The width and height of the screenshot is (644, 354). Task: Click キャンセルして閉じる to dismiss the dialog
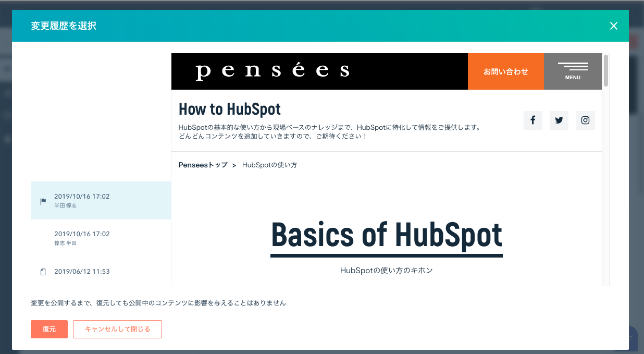tap(117, 329)
